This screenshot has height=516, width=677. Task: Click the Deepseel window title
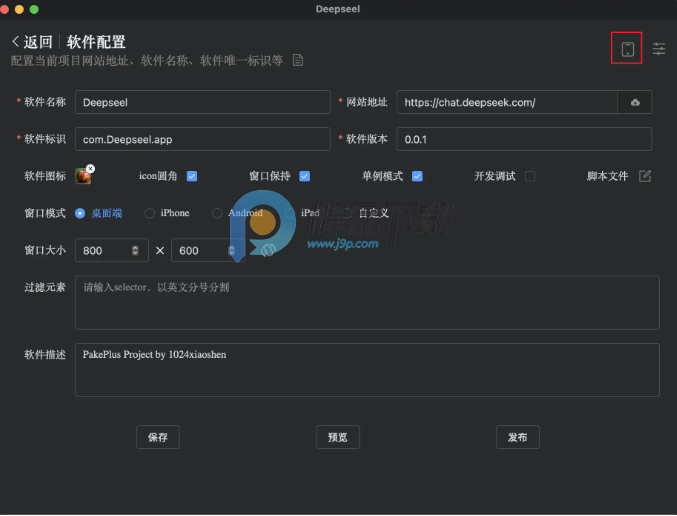[x=338, y=9]
